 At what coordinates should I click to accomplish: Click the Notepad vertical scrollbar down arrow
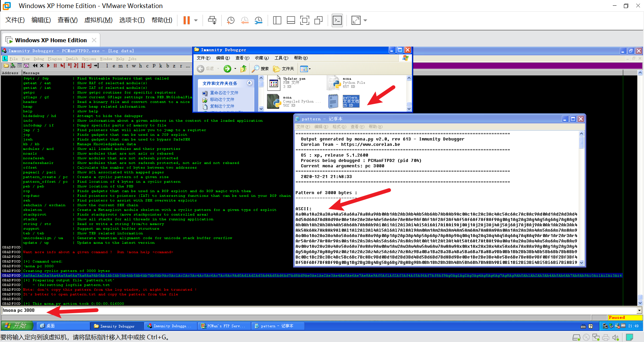tap(582, 263)
